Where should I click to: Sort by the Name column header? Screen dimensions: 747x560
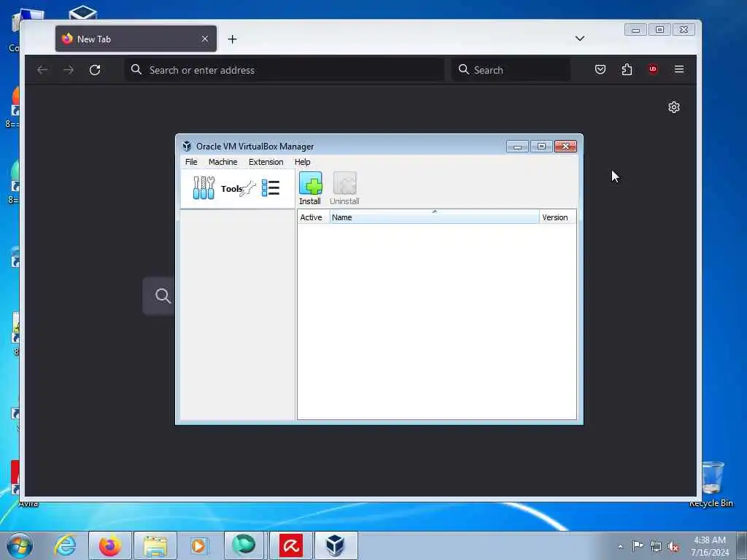434,217
